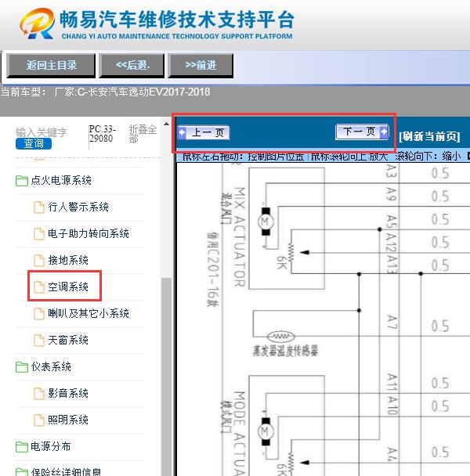Refresh with the 刷新当前页 link

[x=429, y=136]
